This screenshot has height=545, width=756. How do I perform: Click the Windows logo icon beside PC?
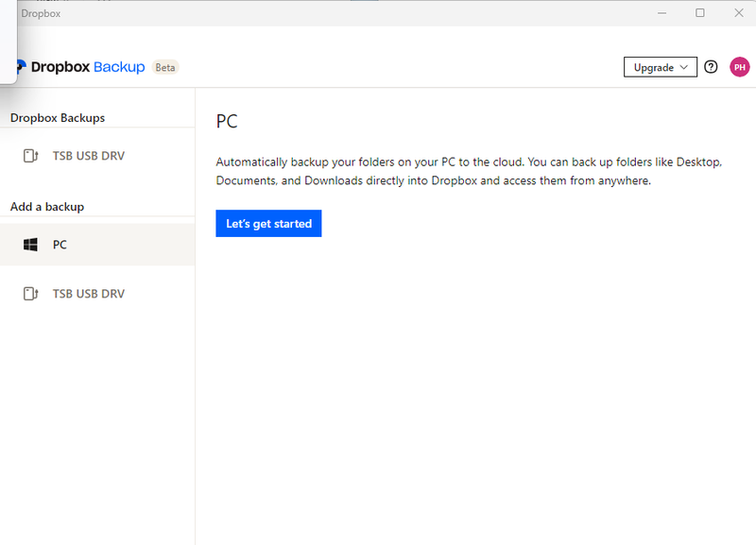pyautogui.click(x=31, y=245)
